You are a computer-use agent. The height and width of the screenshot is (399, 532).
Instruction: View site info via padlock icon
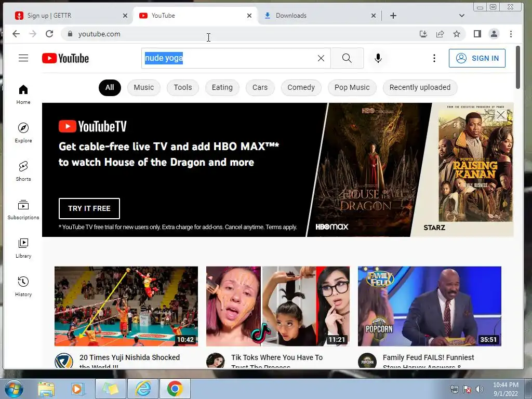(70, 34)
